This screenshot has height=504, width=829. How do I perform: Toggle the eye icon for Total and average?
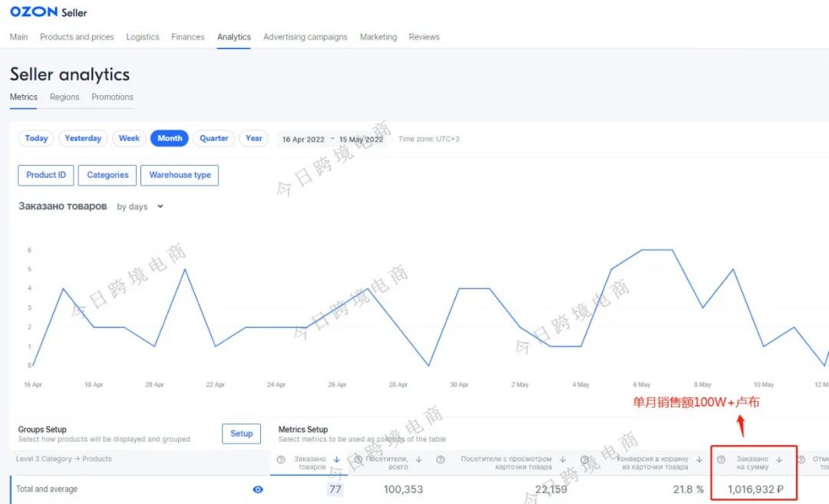click(258, 489)
